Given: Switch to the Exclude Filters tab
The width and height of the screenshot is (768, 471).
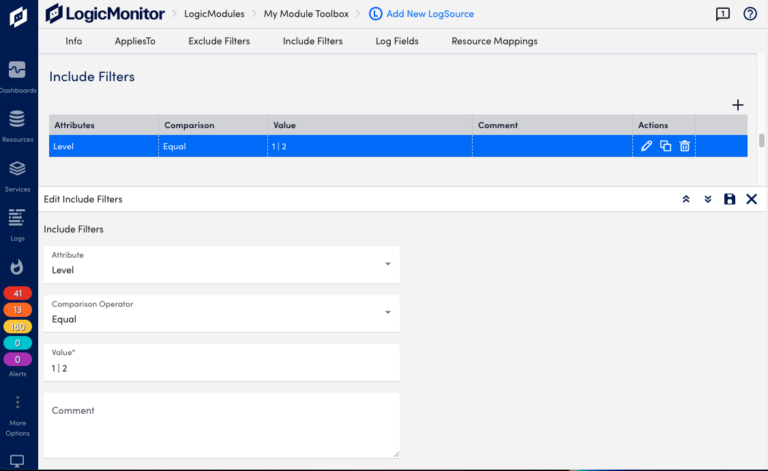Looking at the screenshot, I should tap(219, 41).
